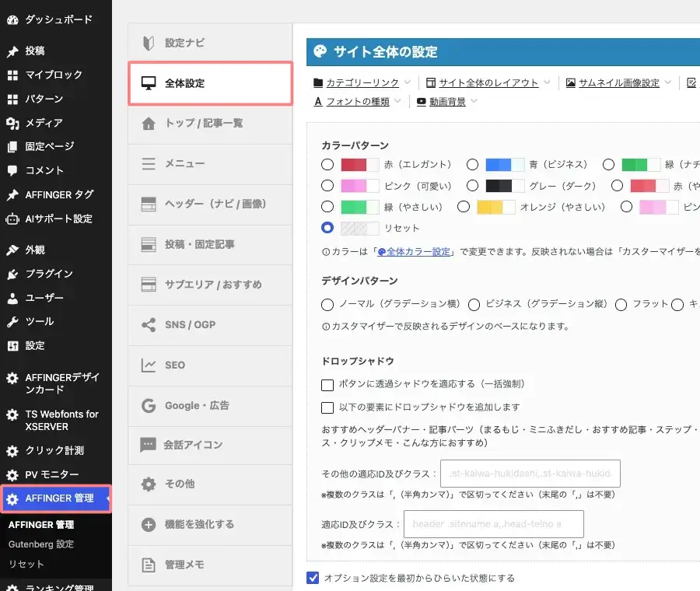Image resolution: width=700 pixels, height=591 pixels.
Task: Expand the フォントの種類 chevron
Action: 397,101
